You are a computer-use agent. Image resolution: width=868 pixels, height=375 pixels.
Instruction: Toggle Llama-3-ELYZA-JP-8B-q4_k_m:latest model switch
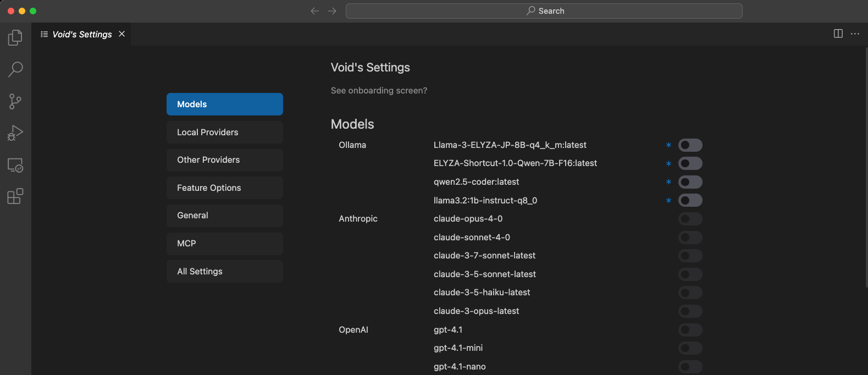coord(690,145)
